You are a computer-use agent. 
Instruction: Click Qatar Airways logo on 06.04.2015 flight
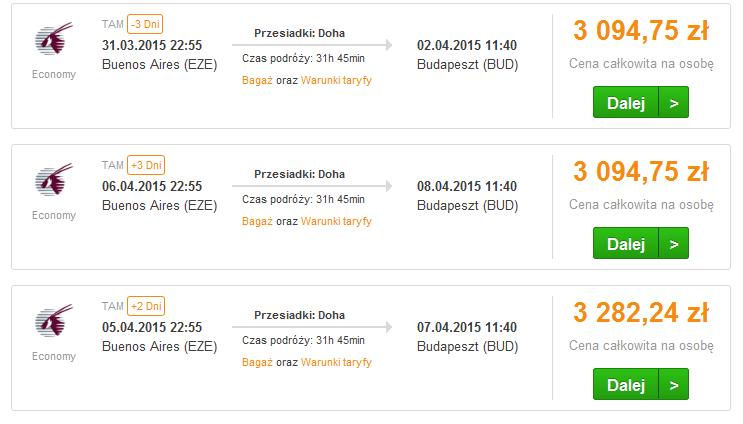[x=54, y=180]
